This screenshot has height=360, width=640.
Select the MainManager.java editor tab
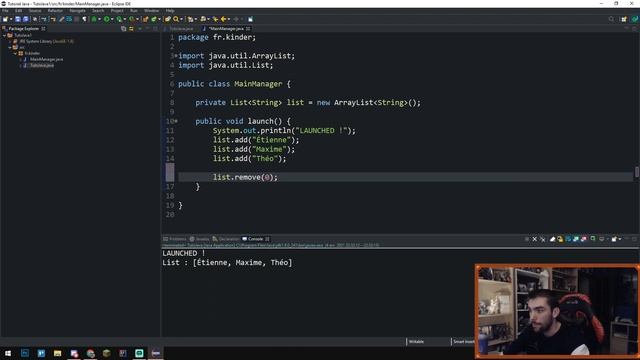click(x=226, y=29)
